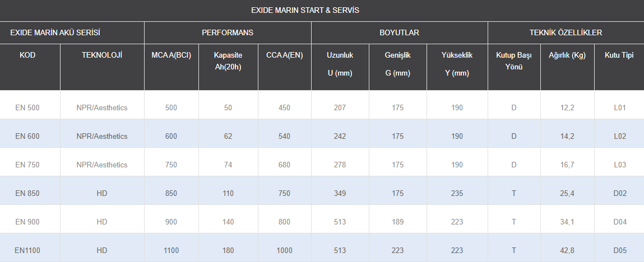Select the Yükseklik Y (mm) header
This screenshot has width=644, height=262.
[x=457, y=64]
